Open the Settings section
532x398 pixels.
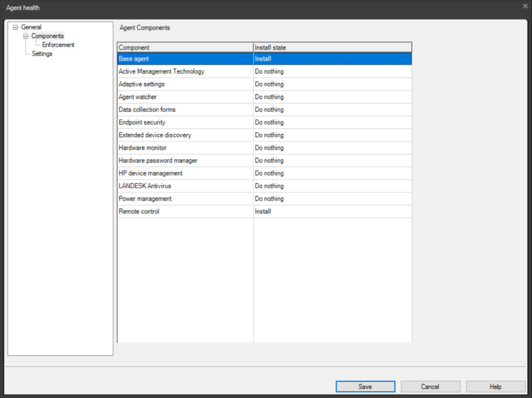click(42, 53)
